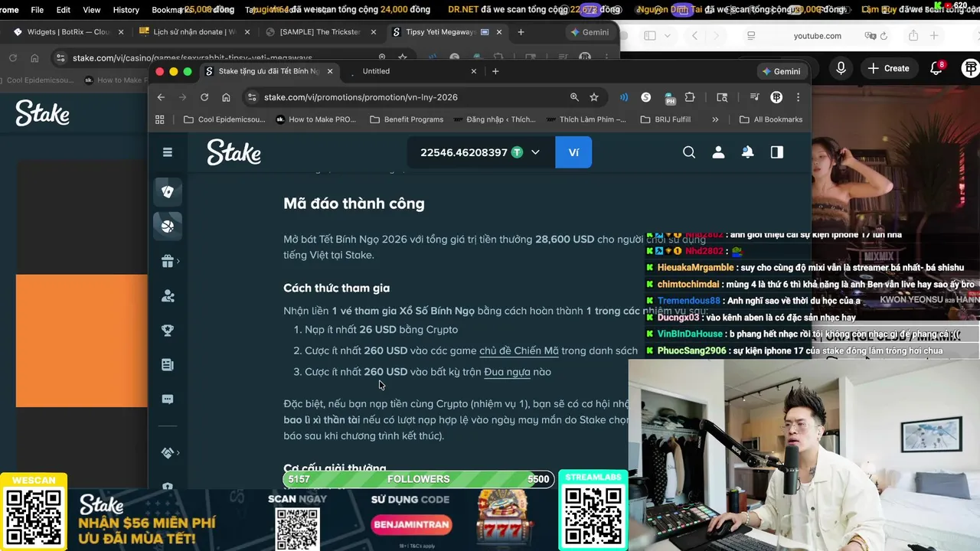The height and width of the screenshot is (551, 980).
Task: Open Chrome extensions puzzle icon
Action: point(690,97)
